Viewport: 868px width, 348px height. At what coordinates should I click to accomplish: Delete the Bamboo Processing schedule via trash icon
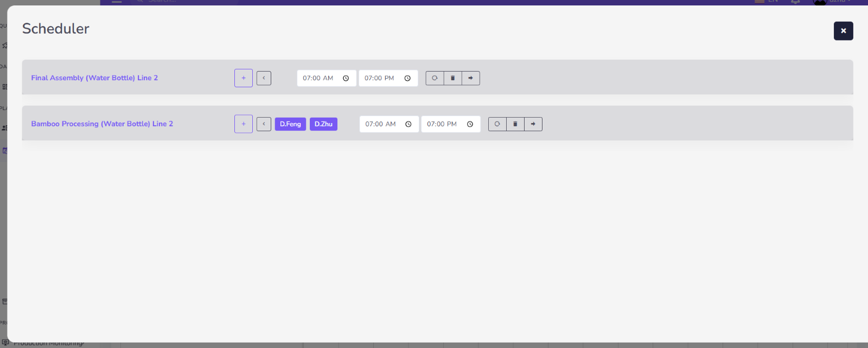coord(515,124)
